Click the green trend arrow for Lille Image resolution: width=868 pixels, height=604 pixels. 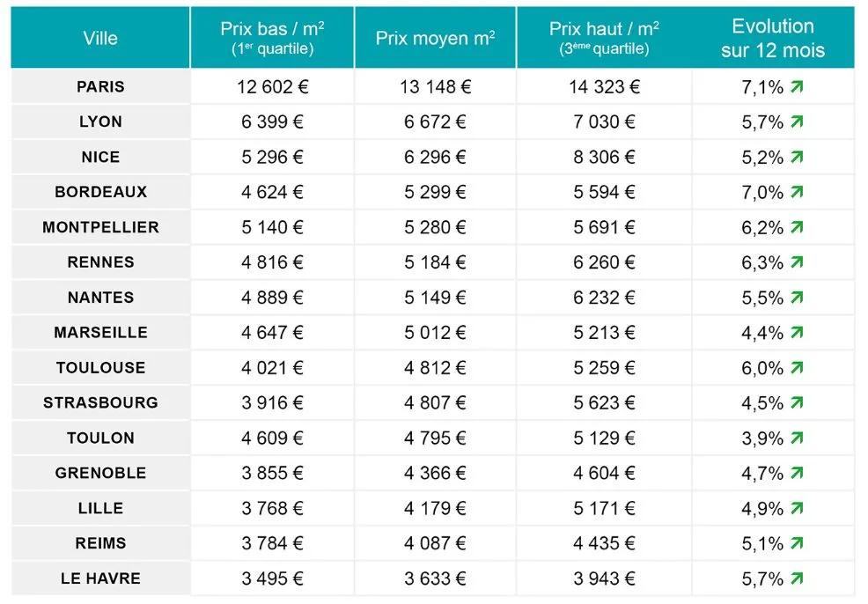click(797, 508)
